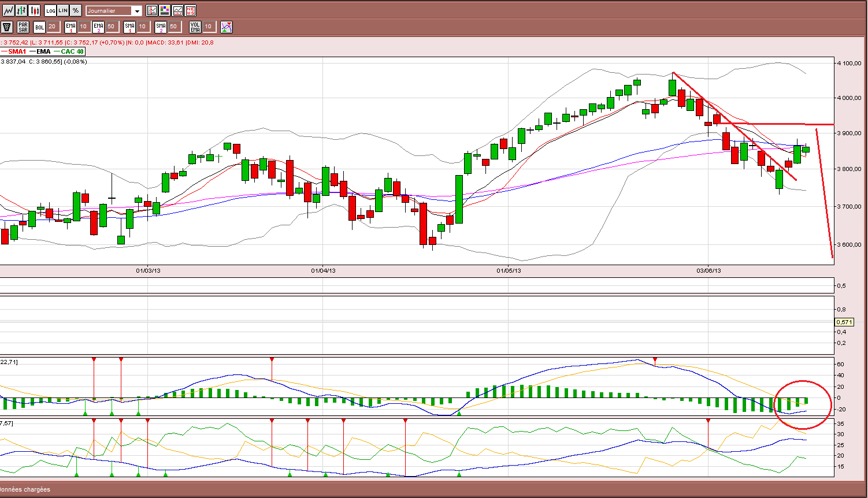Click the 01/05/13 date axis label

point(509,270)
